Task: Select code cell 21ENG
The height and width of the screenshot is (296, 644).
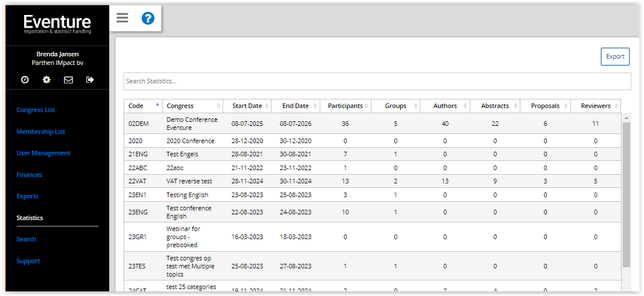Action: pos(143,155)
